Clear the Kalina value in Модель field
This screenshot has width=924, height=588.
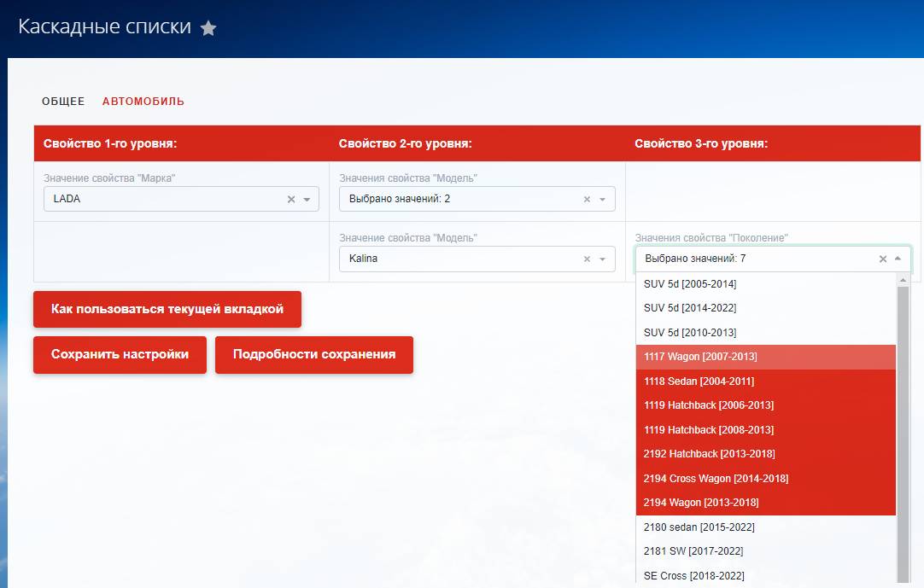tap(587, 259)
